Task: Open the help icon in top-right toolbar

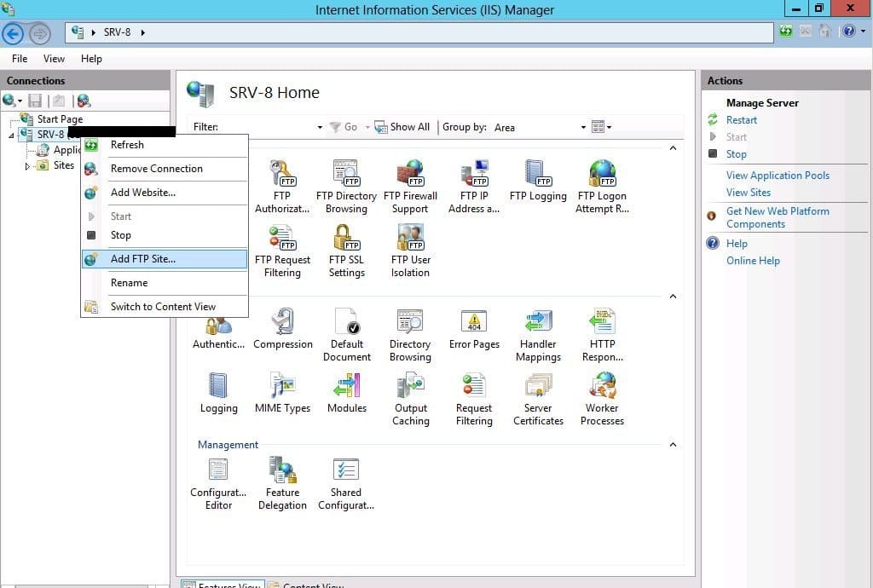Action: pos(849,32)
